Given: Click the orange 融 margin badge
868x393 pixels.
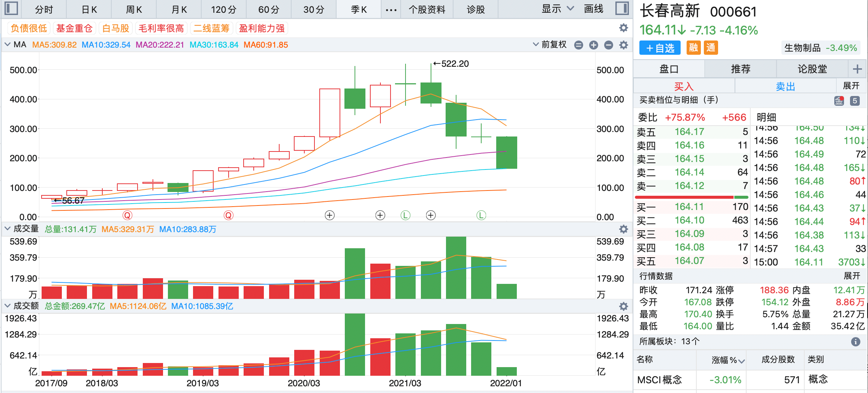Looking at the screenshot, I should [x=693, y=48].
